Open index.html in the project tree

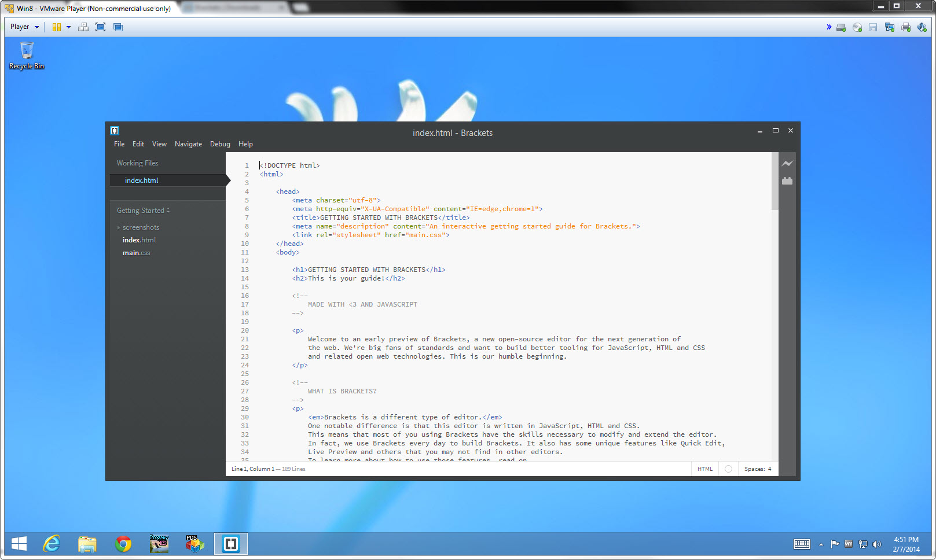(140, 240)
